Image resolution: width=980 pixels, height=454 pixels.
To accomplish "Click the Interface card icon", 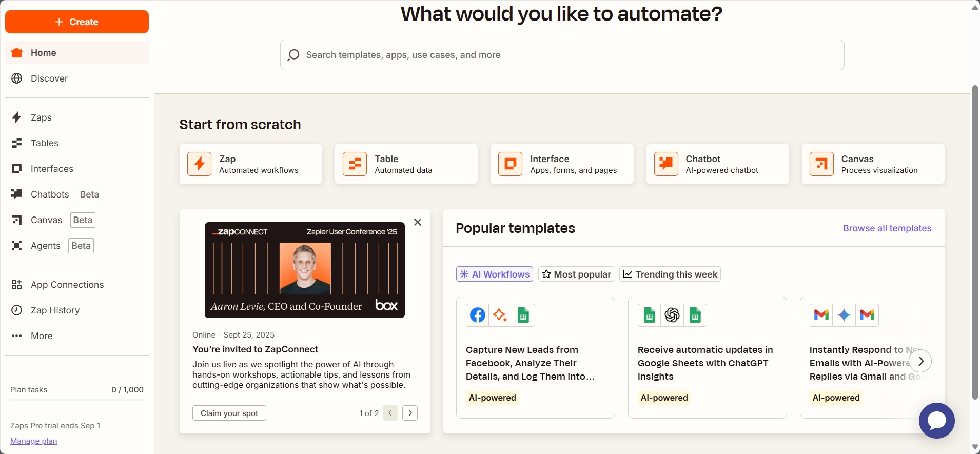I will (511, 164).
